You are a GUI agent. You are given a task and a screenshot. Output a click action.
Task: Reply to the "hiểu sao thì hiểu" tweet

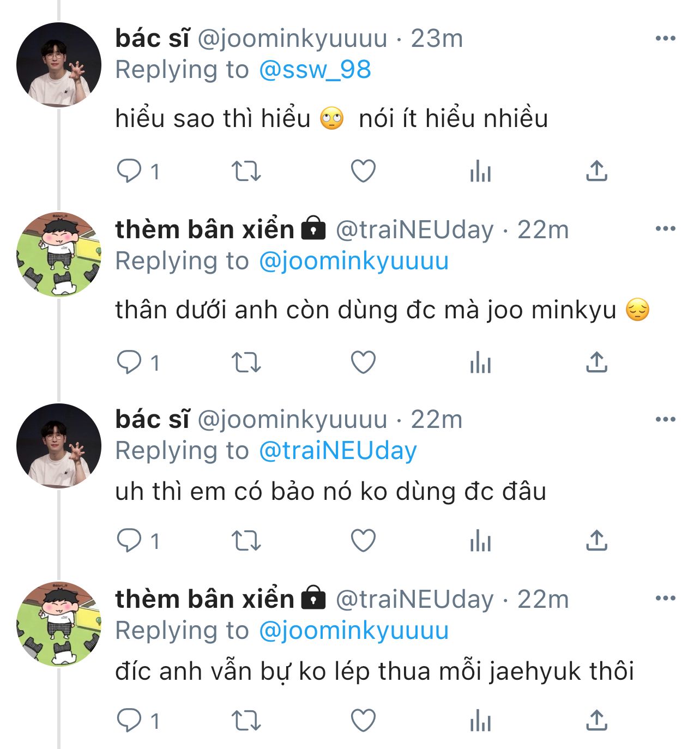click(129, 171)
